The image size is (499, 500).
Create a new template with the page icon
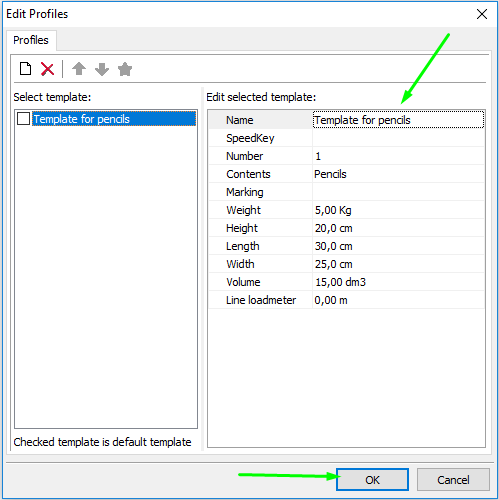click(x=26, y=69)
